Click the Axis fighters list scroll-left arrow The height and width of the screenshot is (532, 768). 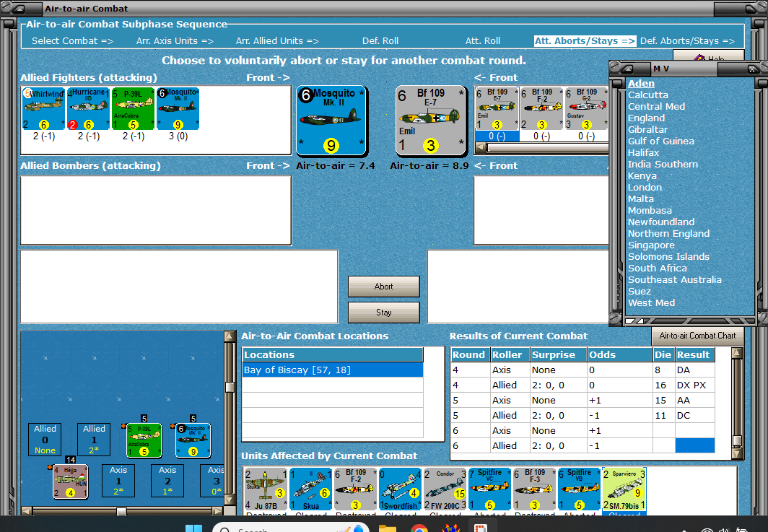[481, 147]
